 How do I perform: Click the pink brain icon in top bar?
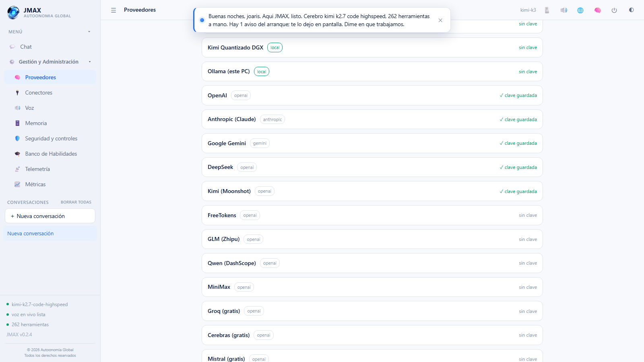coord(598,10)
